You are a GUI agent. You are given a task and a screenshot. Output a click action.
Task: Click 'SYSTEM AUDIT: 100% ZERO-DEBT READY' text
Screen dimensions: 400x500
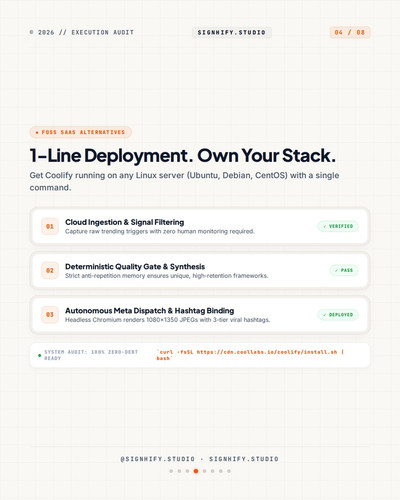(x=91, y=355)
